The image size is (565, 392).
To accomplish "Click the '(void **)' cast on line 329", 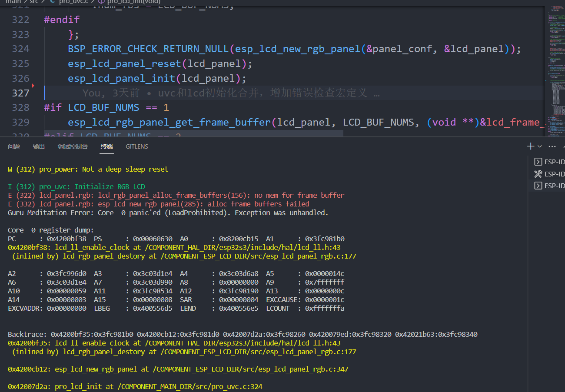I will pyautogui.click(x=453, y=122).
